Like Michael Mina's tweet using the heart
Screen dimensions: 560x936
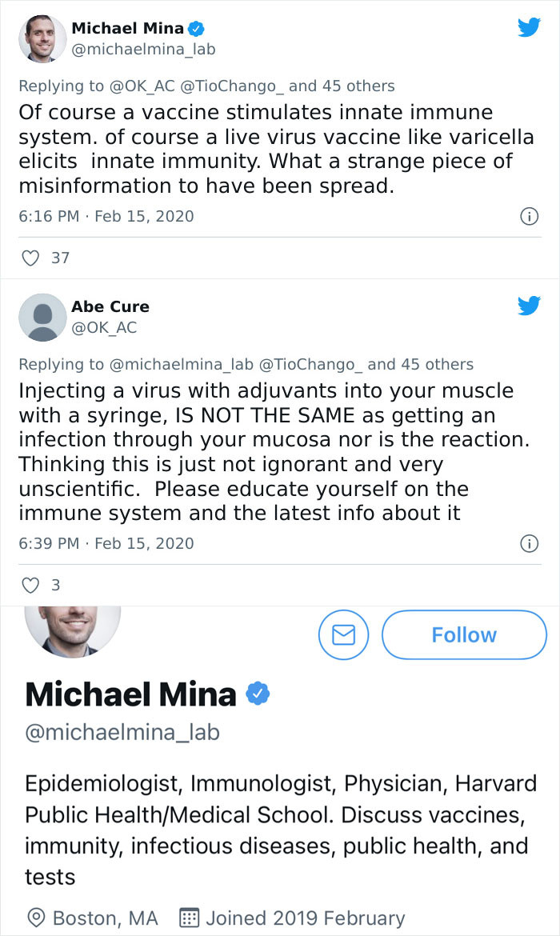[x=30, y=258]
